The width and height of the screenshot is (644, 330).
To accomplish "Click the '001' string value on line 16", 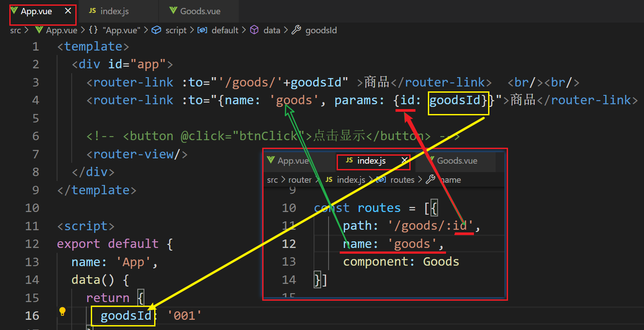I will [x=185, y=315].
